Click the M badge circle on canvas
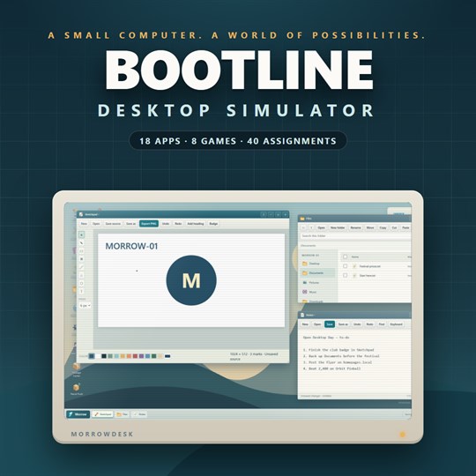 coord(191,280)
